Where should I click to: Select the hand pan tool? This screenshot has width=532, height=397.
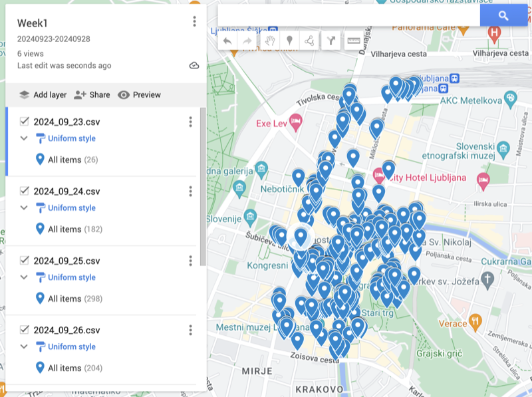tap(269, 41)
